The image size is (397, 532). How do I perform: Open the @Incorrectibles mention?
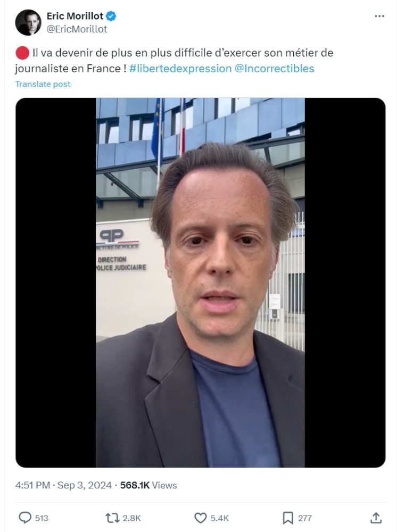pos(274,69)
